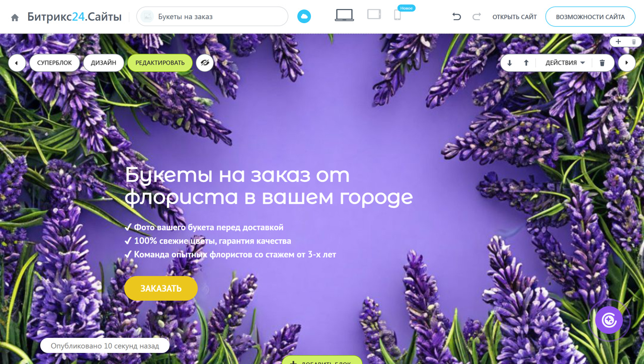
Task: Move block up with arrow
Action: tap(526, 63)
